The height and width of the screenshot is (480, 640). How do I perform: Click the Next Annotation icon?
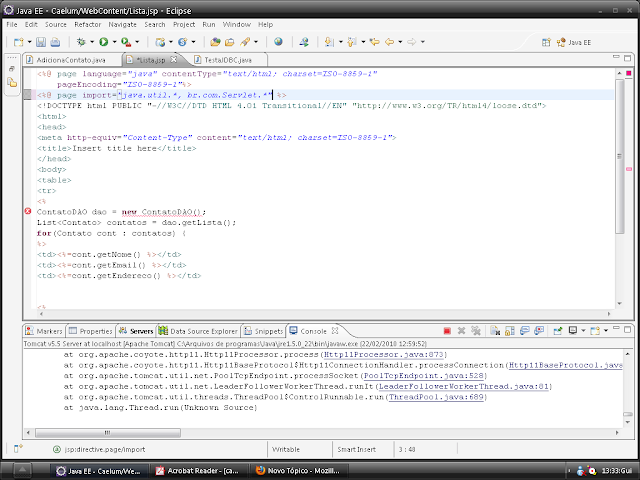[x=329, y=42]
